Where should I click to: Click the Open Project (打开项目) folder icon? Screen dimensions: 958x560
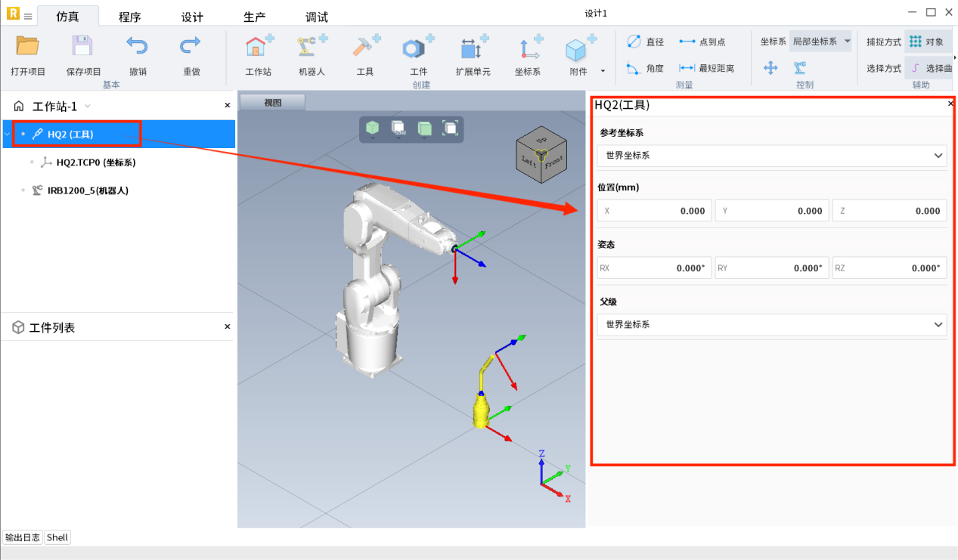coord(28,48)
